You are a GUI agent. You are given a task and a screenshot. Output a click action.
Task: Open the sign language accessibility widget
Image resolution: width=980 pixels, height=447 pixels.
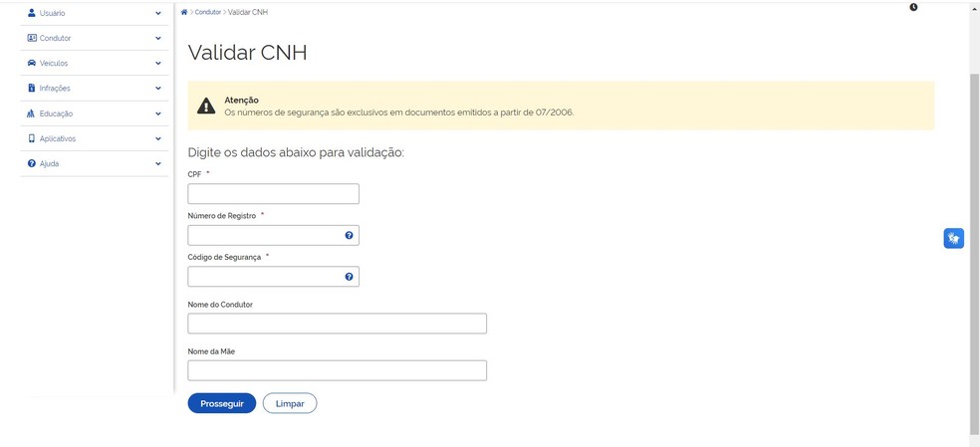(x=953, y=238)
